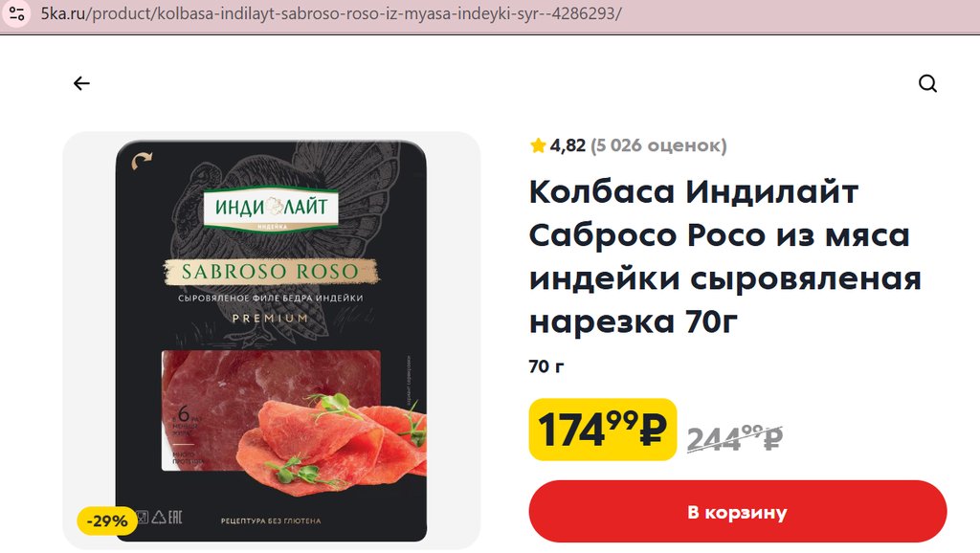Open the 5 026 оценок reviews link

[658, 145]
